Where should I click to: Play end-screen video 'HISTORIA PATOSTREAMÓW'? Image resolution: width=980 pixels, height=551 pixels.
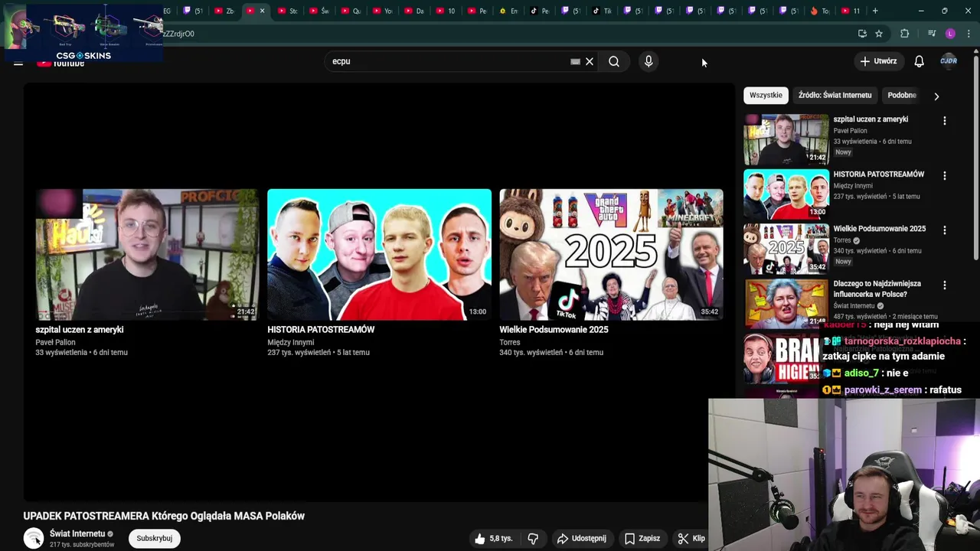379,254
